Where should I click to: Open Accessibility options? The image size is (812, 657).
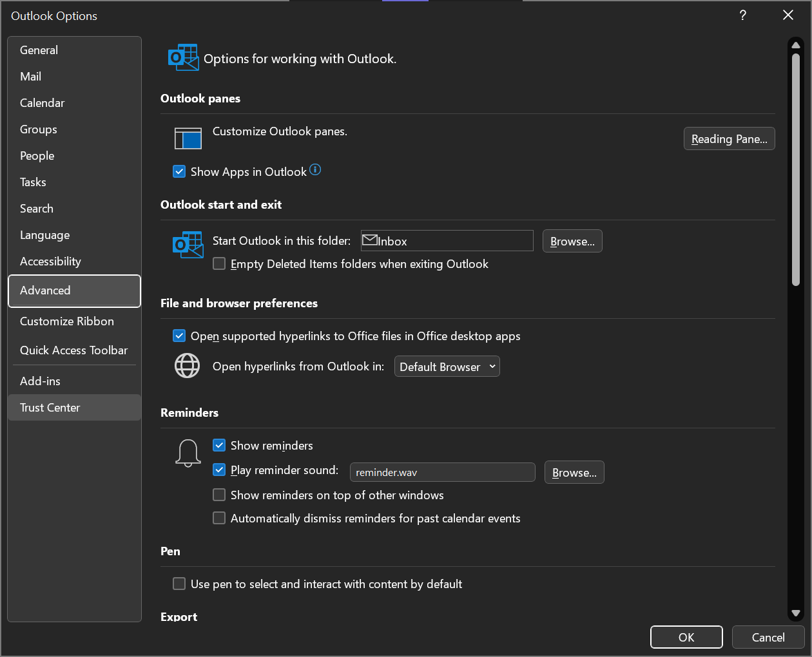[74, 262]
